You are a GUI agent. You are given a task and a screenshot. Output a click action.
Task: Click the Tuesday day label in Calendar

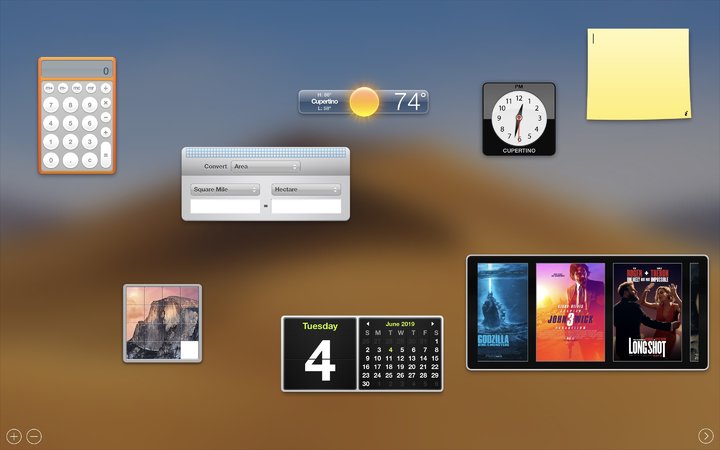pos(320,326)
